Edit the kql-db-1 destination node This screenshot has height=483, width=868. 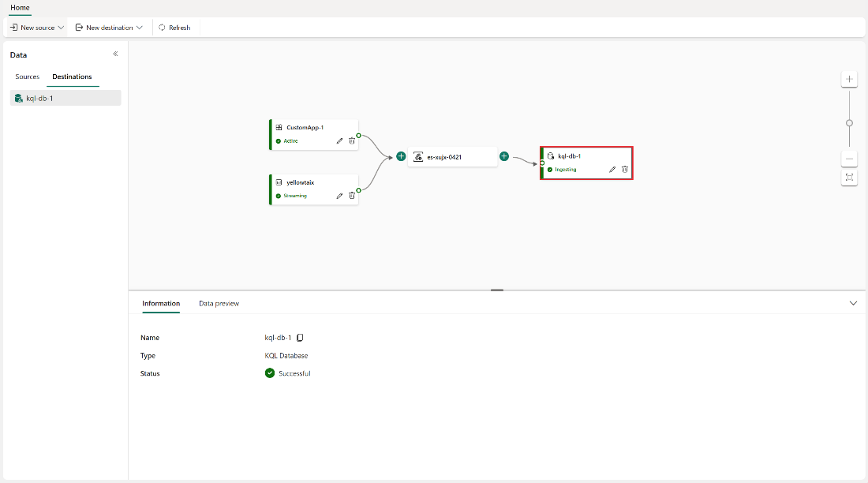tap(612, 170)
